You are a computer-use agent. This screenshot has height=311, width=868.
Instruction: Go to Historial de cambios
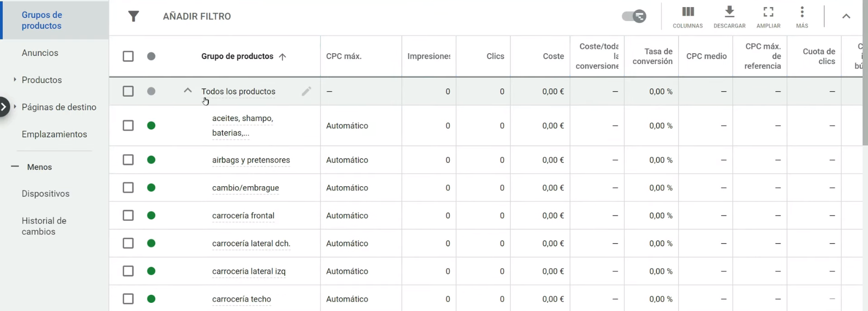[44, 226]
